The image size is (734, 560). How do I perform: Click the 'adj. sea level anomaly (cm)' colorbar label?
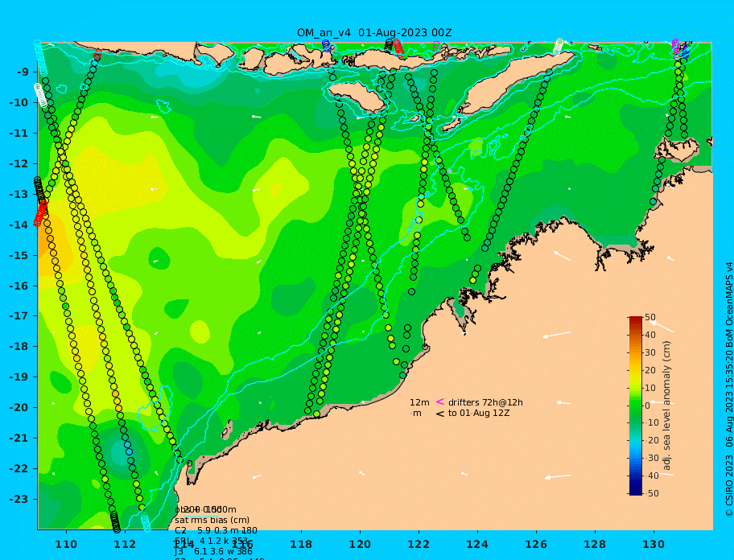click(x=667, y=406)
